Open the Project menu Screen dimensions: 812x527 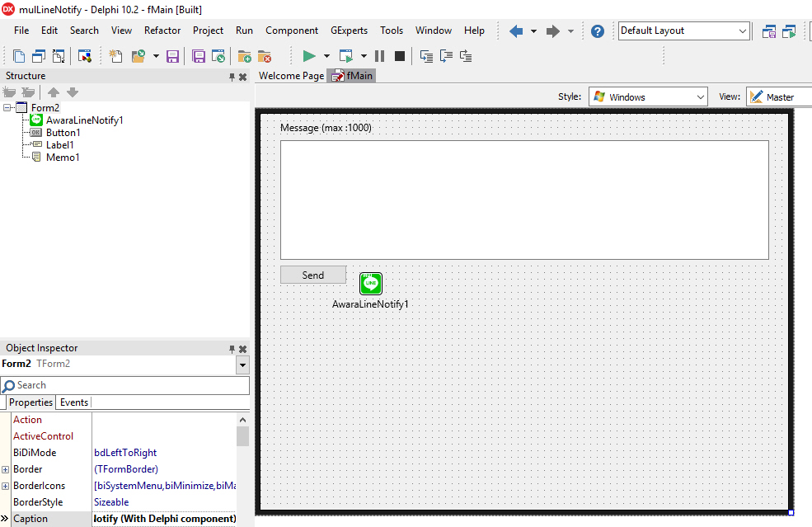pos(208,31)
